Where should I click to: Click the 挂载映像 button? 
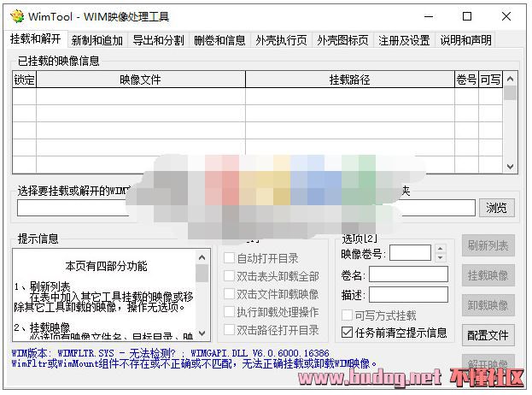pyautogui.click(x=488, y=275)
